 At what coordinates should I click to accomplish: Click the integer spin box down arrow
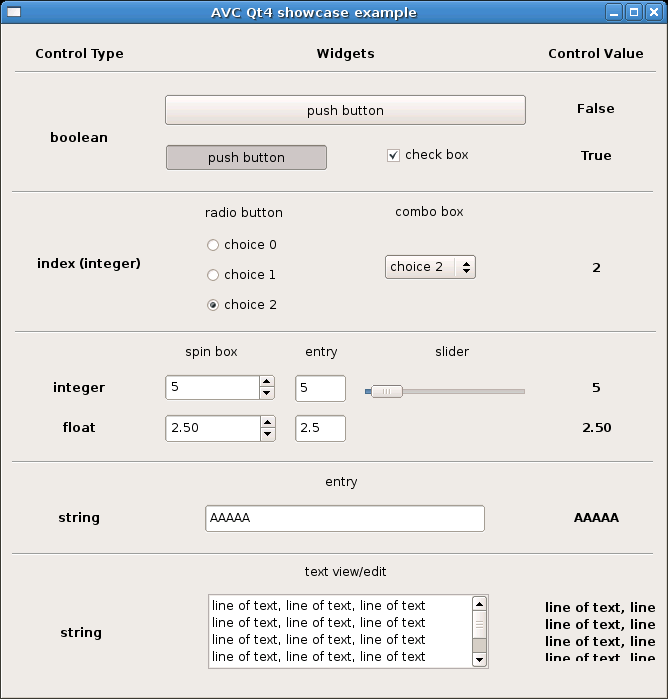(267, 393)
